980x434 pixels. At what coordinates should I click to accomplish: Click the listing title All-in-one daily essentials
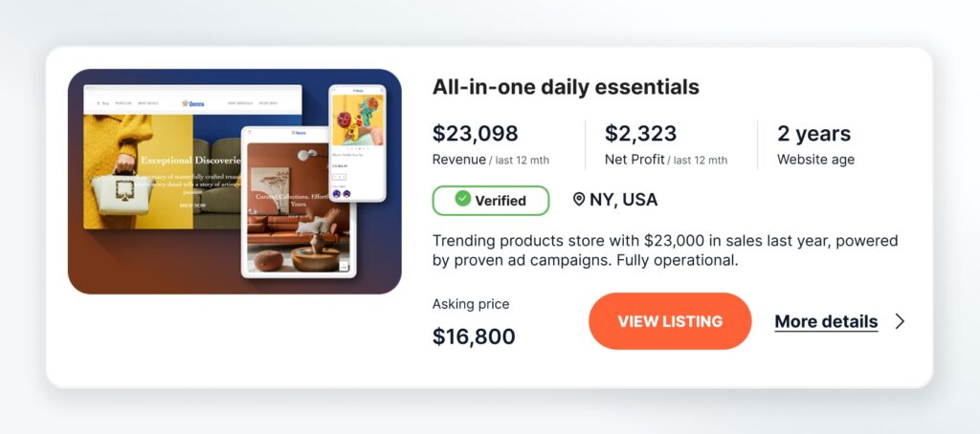pyautogui.click(x=566, y=87)
